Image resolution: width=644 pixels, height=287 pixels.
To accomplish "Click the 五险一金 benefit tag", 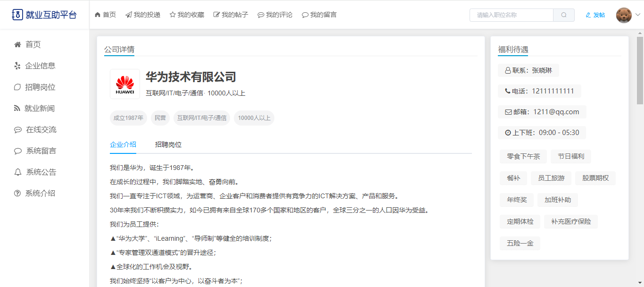I will click(520, 243).
